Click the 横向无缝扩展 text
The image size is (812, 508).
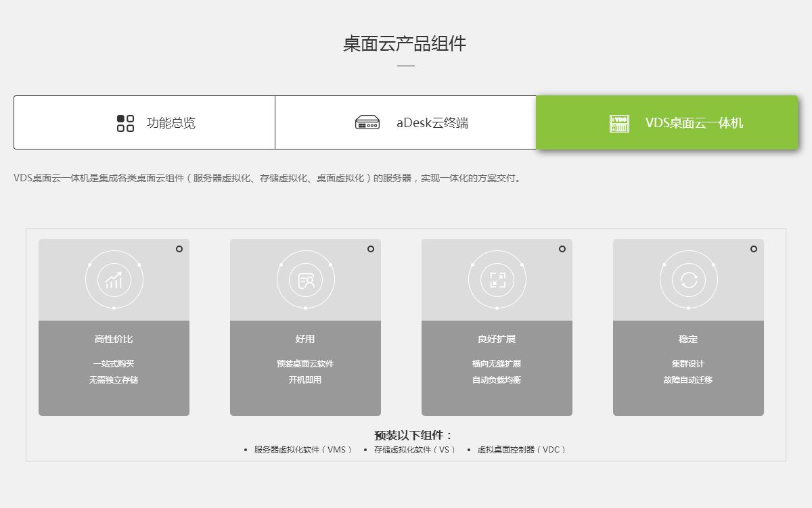tap(497, 363)
